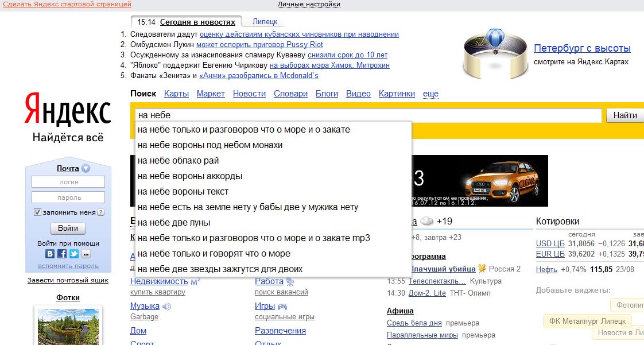
Task: Open the USD ЦБ quote link
Action: tap(550, 243)
